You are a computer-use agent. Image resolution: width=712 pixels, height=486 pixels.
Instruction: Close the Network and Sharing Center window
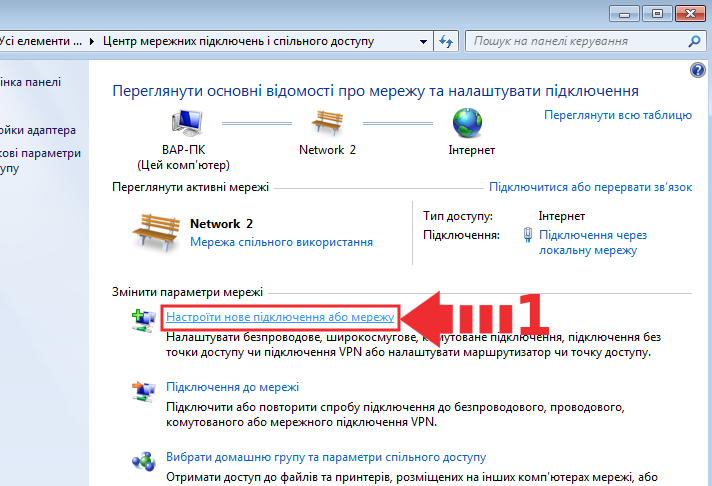point(690,14)
